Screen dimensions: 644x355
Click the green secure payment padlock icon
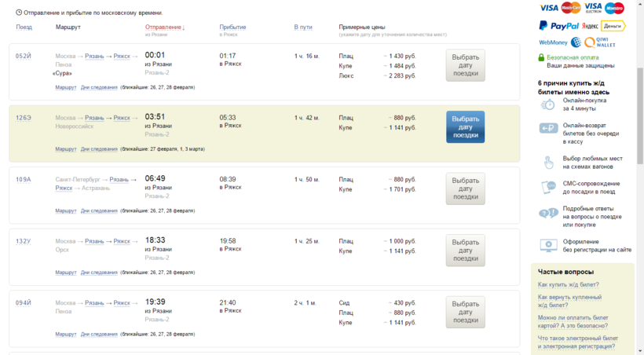point(541,57)
